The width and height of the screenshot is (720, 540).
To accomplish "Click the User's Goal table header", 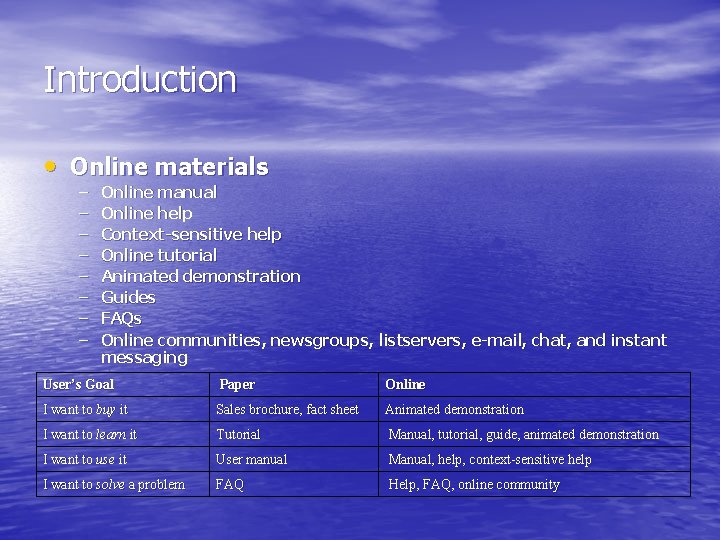I will [x=123, y=384].
